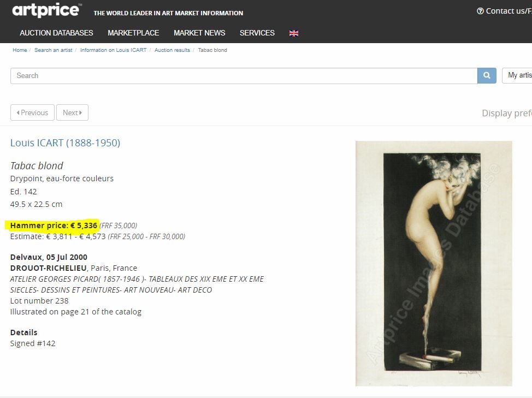Expand the Display preferences option
The height and width of the screenshot is (398, 532).
tap(507, 113)
